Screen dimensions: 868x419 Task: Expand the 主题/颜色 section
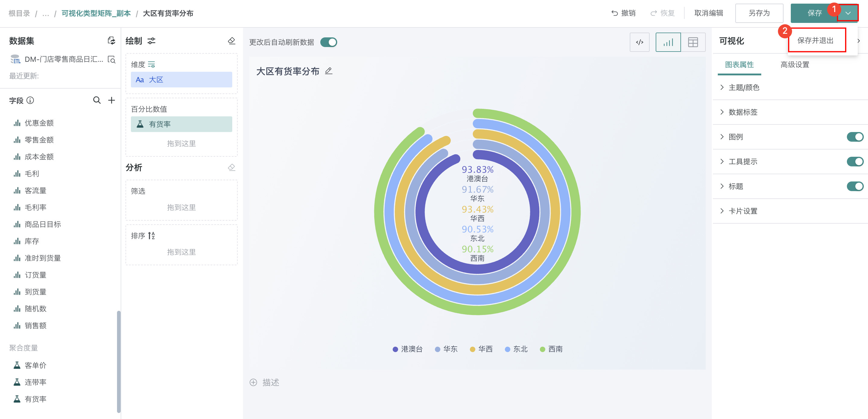coord(743,87)
